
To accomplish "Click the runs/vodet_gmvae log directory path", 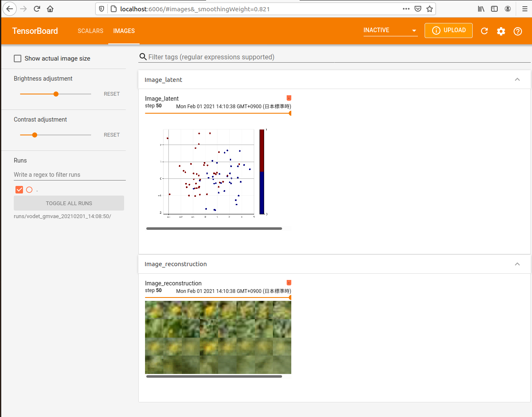I will point(62,216).
